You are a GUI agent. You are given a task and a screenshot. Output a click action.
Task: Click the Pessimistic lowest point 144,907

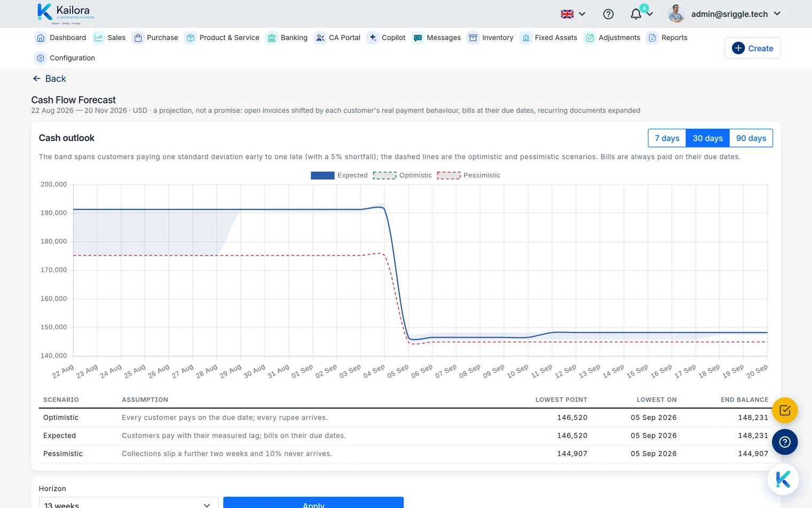(572, 454)
